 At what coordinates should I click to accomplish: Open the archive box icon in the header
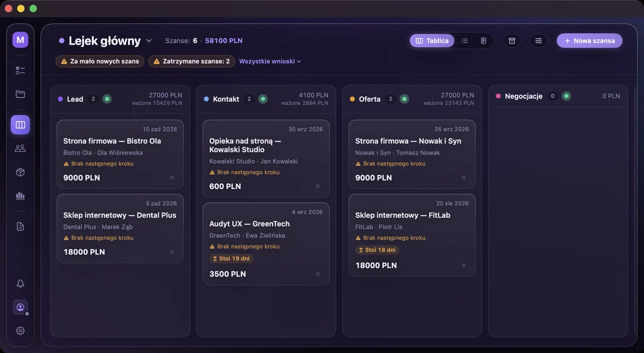coord(512,41)
